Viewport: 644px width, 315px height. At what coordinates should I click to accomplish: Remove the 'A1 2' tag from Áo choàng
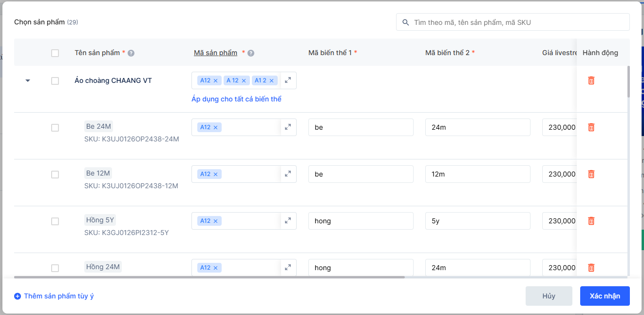[272, 81]
